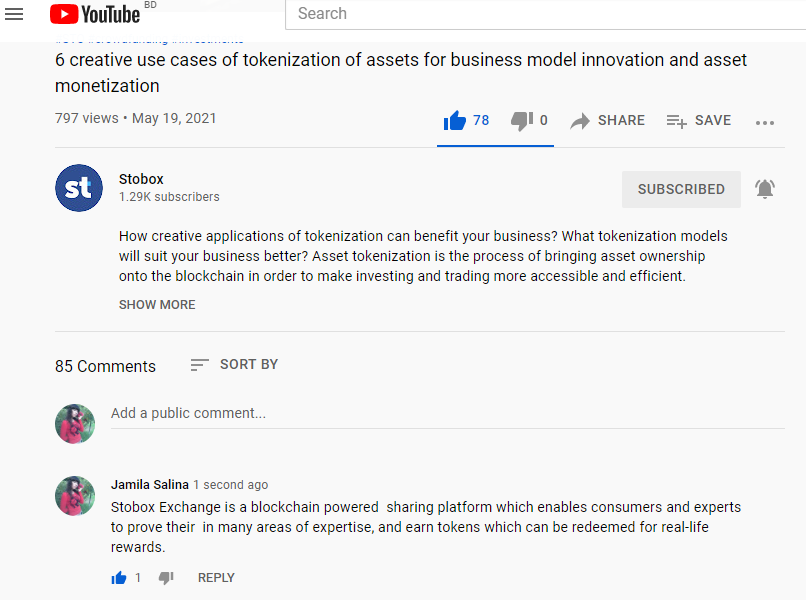Focus the Search input field

(x=545, y=14)
